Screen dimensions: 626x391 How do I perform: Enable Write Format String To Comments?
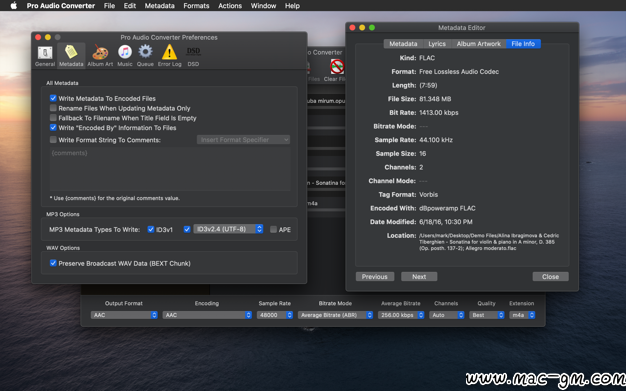[53, 140]
